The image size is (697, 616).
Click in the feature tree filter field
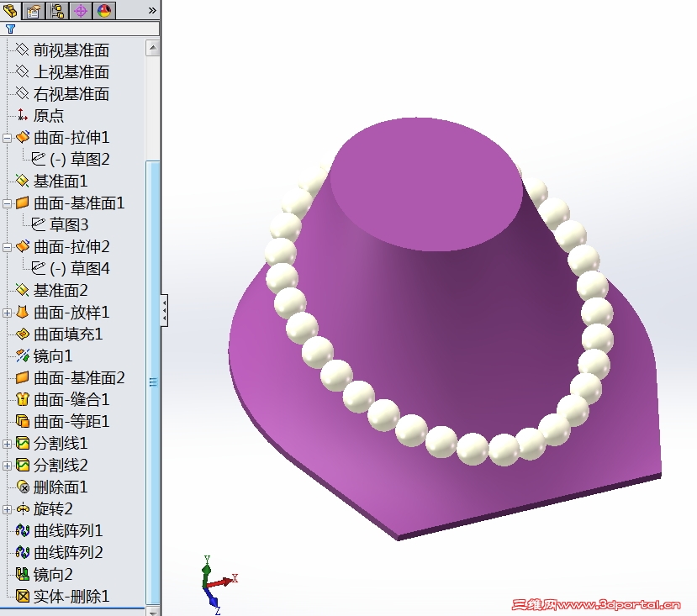80,29
